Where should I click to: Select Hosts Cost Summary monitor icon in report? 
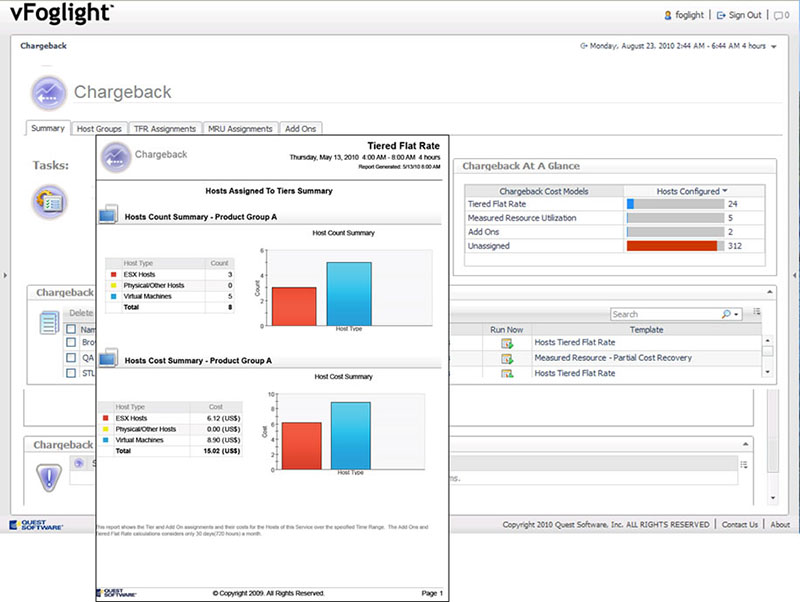click(109, 358)
